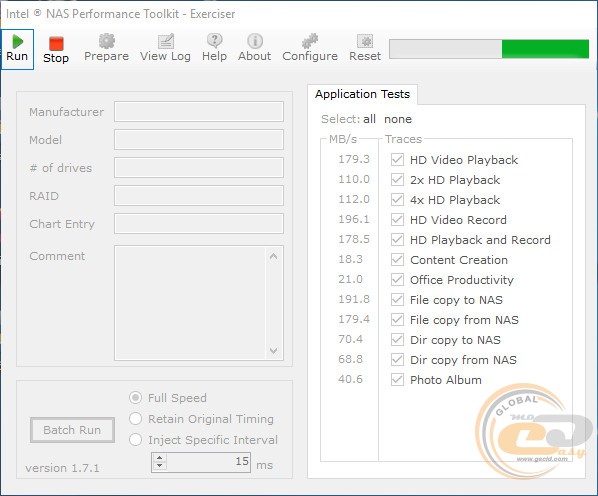Image resolution: width=598 pixels, height=496 pixels.
Task: Halt the test using the Stop icon
Action: point(56,43)
